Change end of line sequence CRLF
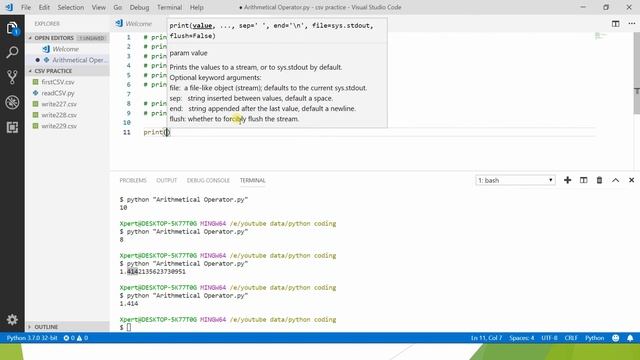The height and width of the screenshot is (360, 640). click(571, 338)
